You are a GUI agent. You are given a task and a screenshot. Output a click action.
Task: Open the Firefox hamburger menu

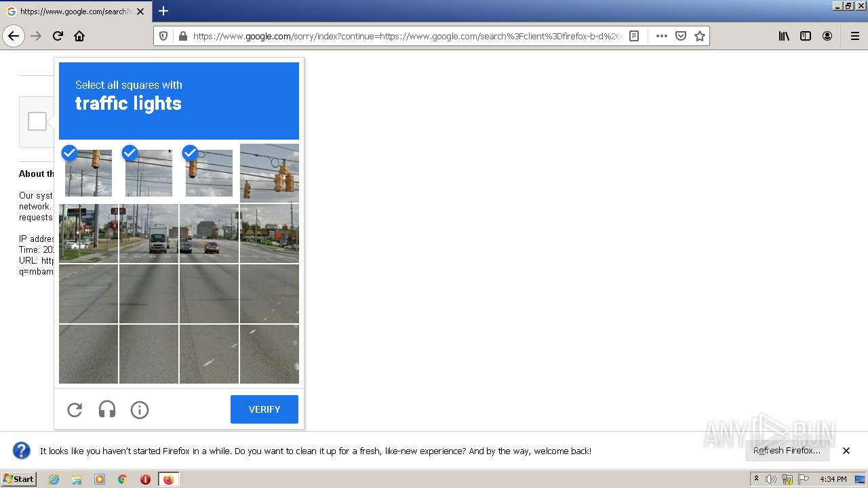point(855,36)
